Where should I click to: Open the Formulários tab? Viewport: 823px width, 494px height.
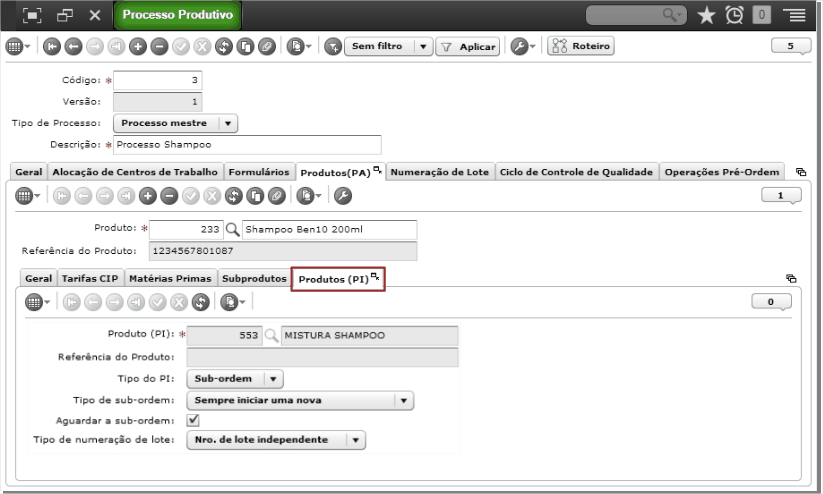[x=259, y=172]
